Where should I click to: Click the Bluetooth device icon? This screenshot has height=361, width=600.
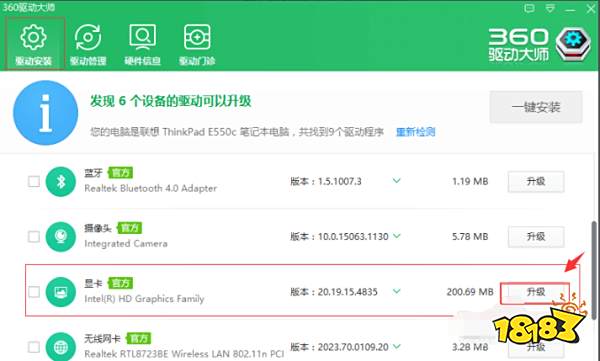tap(60, 181)
